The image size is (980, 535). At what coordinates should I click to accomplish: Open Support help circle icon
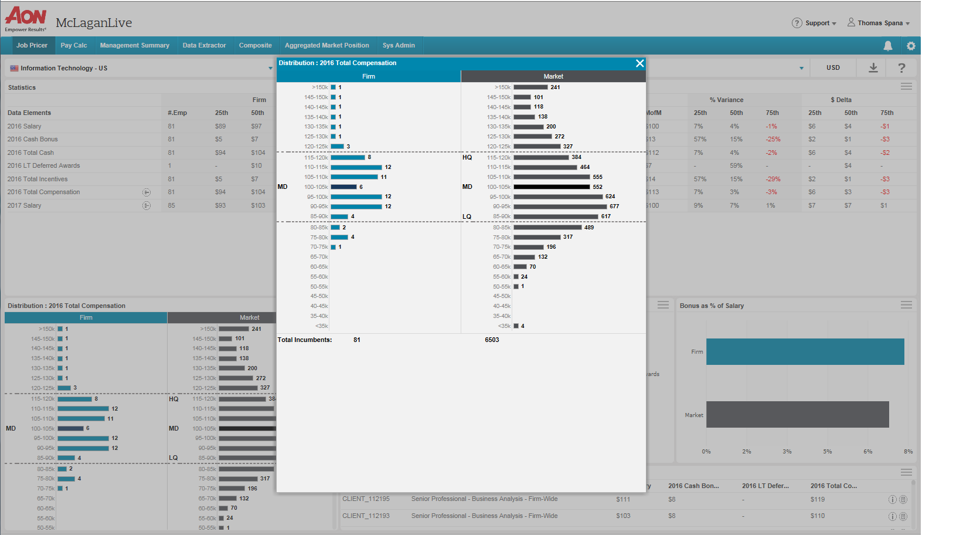(x=797, y=23)
